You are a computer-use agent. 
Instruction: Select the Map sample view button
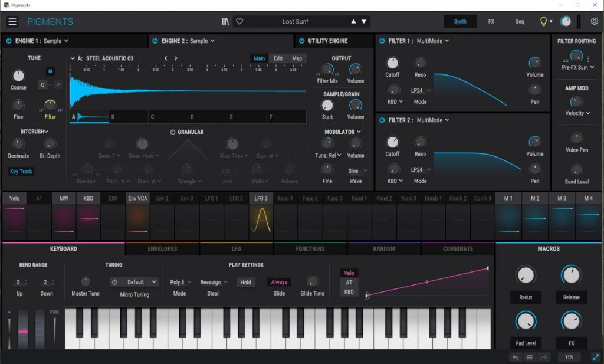point(297,58)
